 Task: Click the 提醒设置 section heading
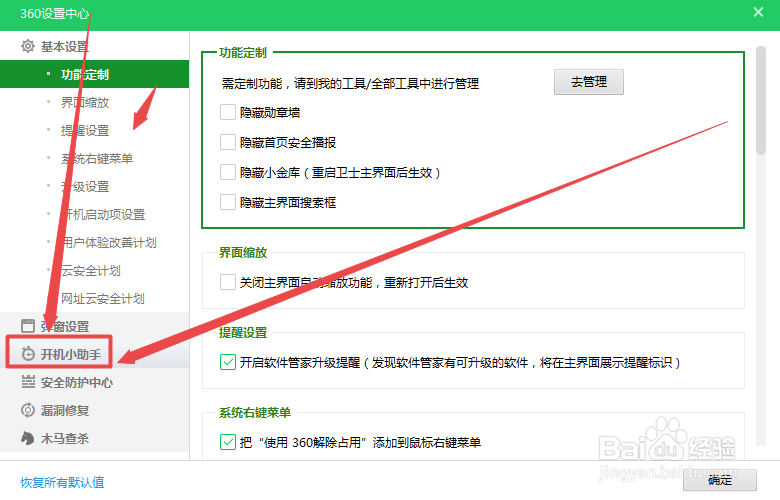(x=243, y=332)
